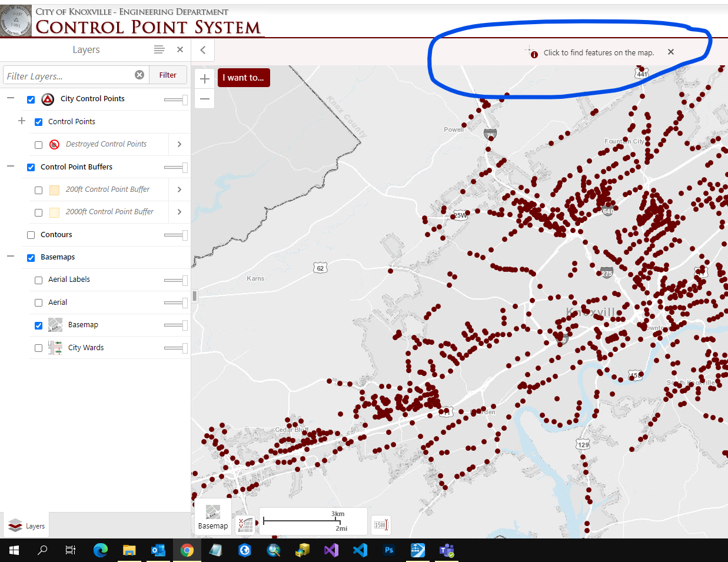728x562 pixels.
Task: Uncheck the Basemaps group checkbox
Action: pos(31,258)
